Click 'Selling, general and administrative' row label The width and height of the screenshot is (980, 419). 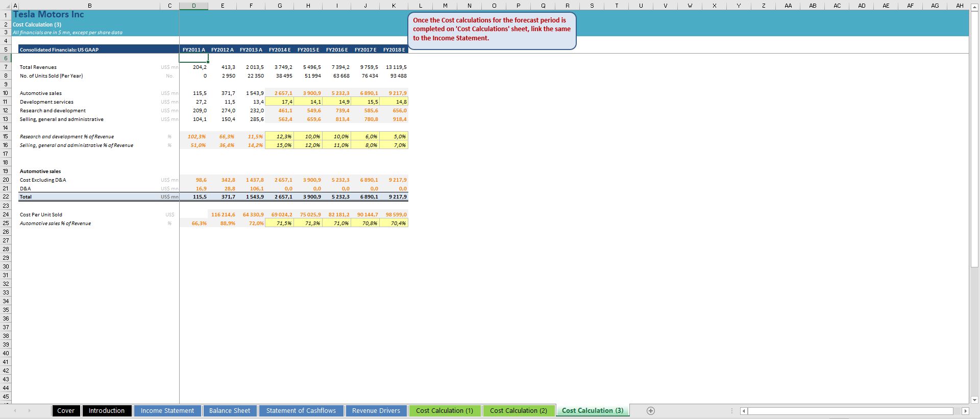[62, 119]
